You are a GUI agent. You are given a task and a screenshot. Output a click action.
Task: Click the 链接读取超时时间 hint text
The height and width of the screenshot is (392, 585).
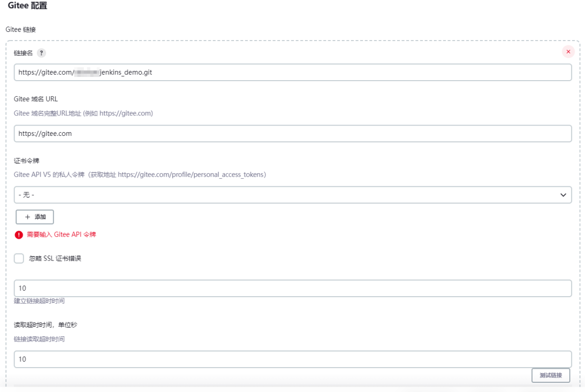pos(39,339)
